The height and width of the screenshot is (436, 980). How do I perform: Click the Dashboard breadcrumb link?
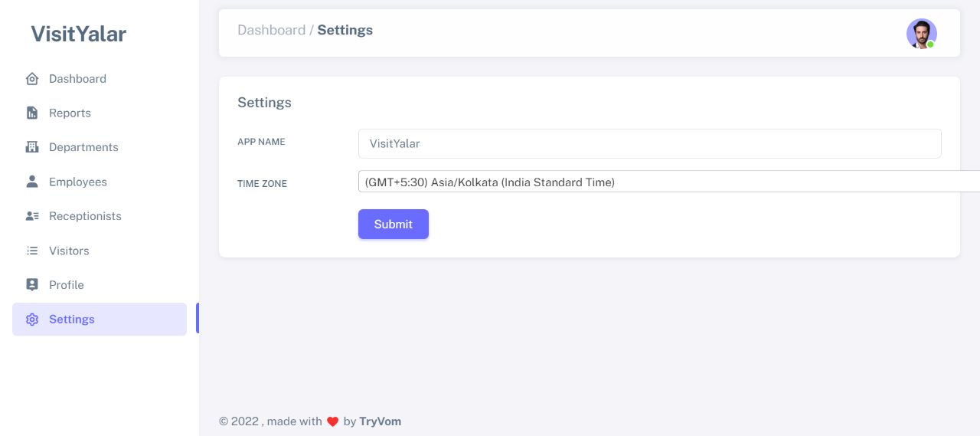(271, 31)
